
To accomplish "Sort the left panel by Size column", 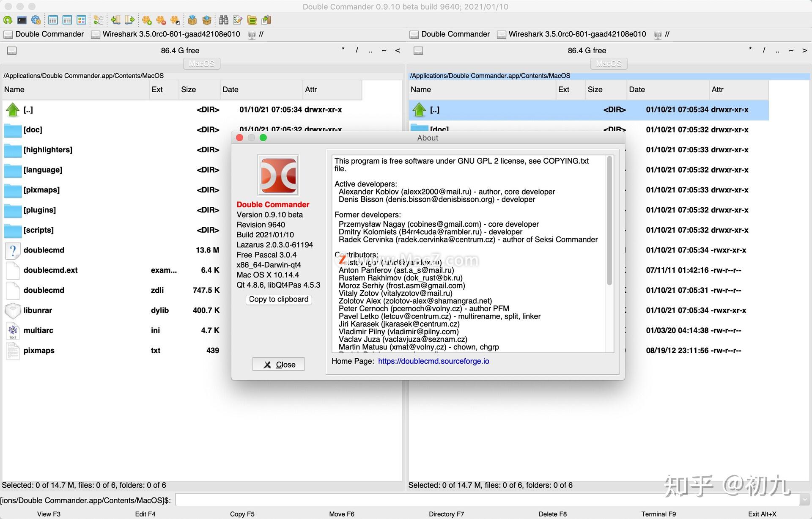I will coord(199,90).
